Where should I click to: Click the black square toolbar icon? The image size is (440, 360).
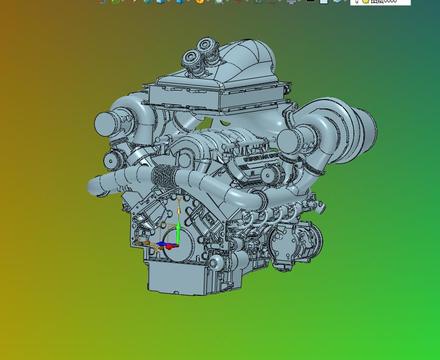point(310,1)
